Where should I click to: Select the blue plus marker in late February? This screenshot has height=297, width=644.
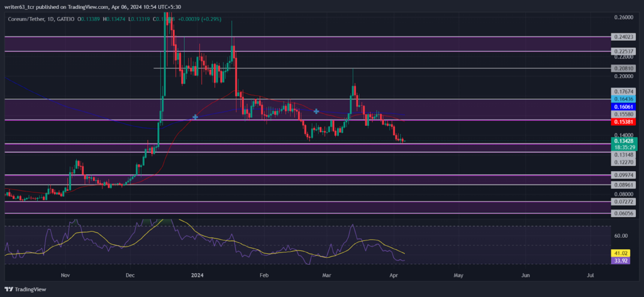point(316,111)
